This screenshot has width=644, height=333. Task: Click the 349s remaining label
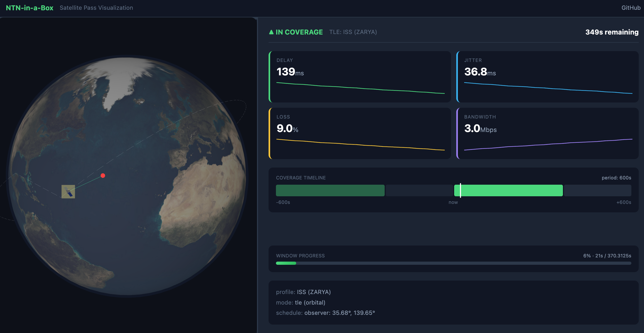(612, 32)
